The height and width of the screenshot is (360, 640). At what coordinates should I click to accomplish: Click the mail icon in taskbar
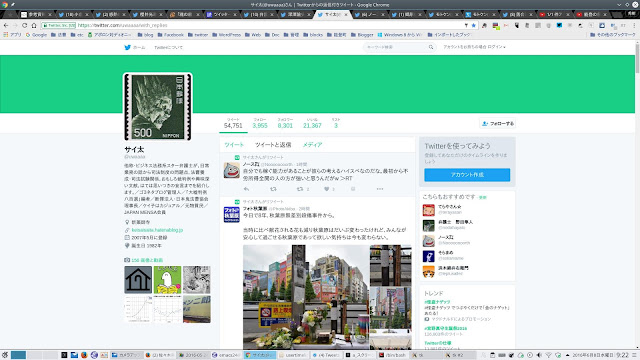[x=74, y=355]
